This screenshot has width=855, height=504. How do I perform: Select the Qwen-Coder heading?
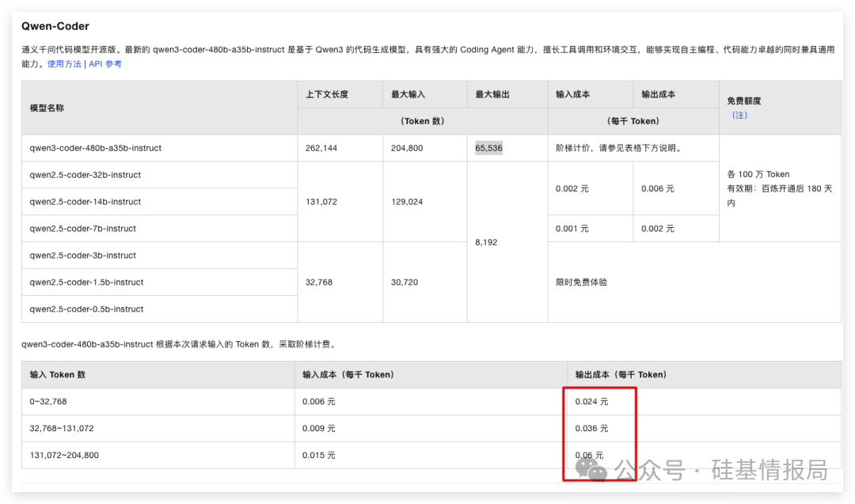[x=55, y=26]
